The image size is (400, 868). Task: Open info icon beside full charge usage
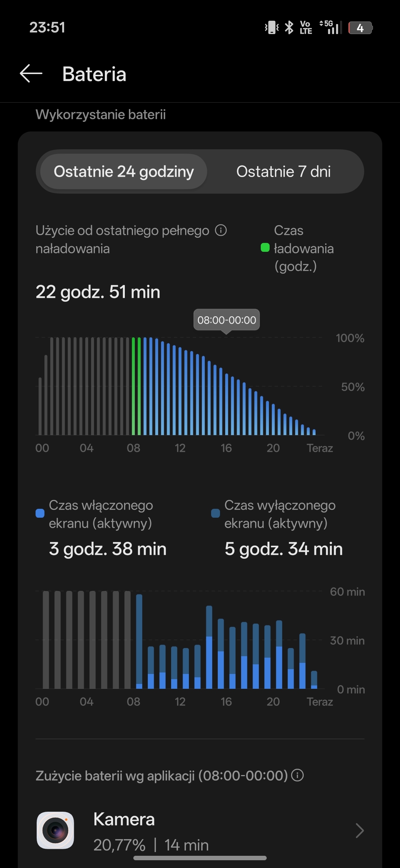(221, 230)
